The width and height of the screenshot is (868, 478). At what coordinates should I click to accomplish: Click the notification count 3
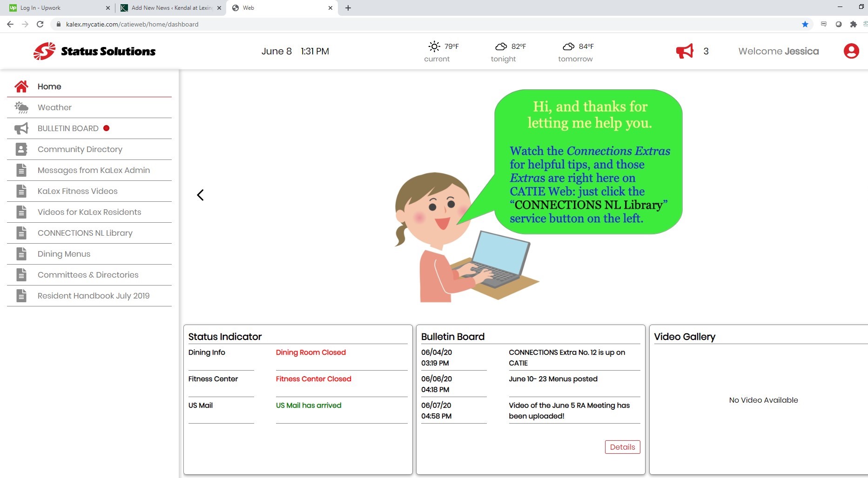[706, 51]
